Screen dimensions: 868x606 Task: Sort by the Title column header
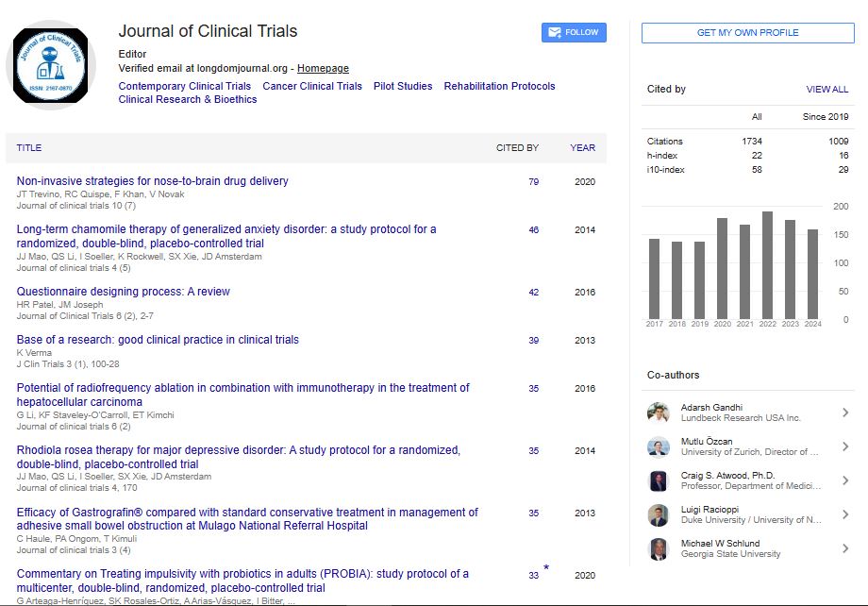tap(29, 148)
